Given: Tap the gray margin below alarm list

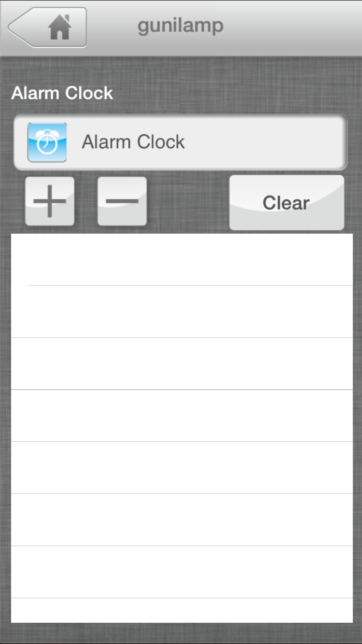Looking at the screenshot, I should click(181, 632).
